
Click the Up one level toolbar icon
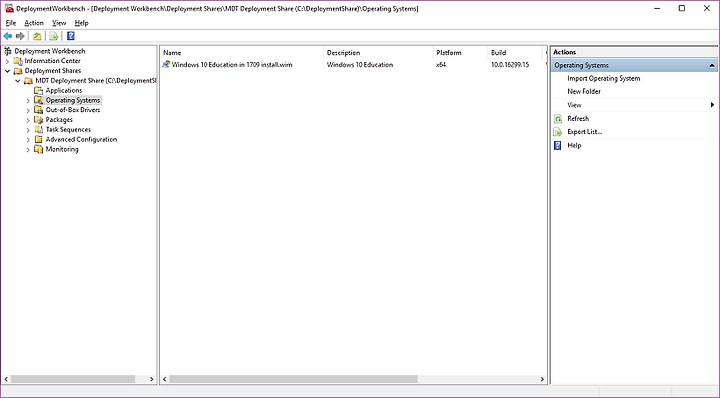[x=37, y=36]
